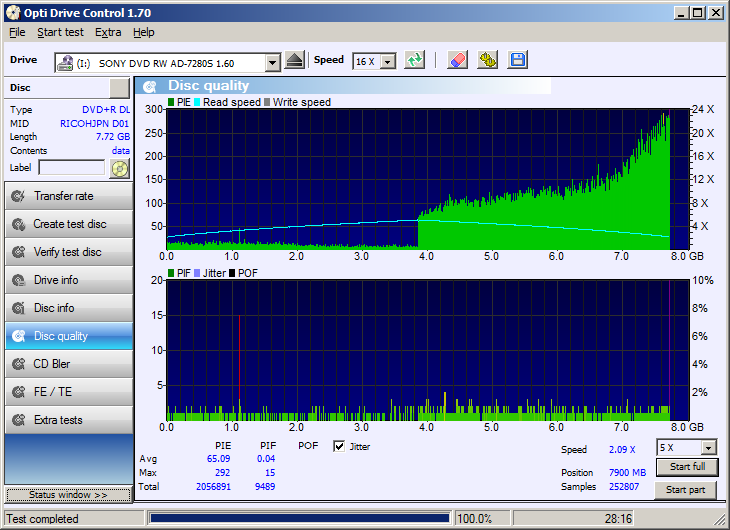Click the data contents value

(x=121, y=150)
